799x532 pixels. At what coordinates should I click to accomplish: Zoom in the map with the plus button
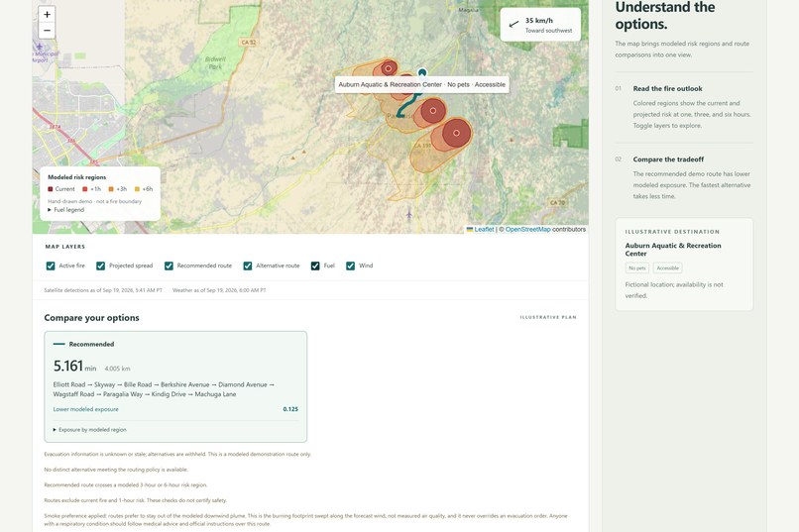click(x=47, y=14)
